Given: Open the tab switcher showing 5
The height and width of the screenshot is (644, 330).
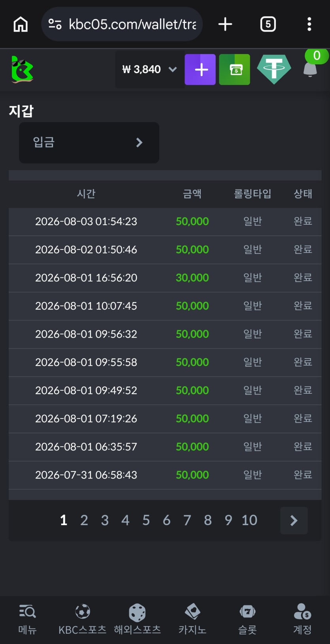Looking at the screenshot, I should (268, 24).
